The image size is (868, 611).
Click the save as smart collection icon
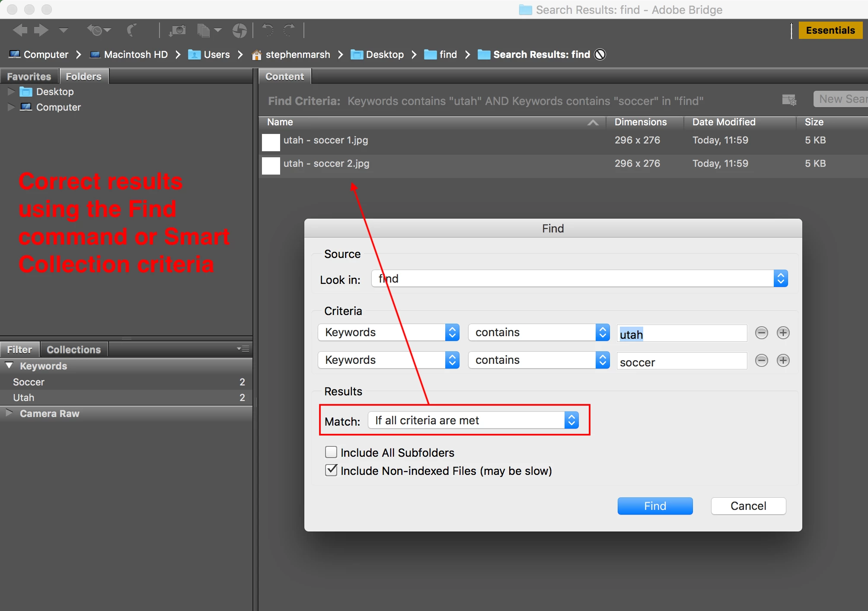coord(789,100)
